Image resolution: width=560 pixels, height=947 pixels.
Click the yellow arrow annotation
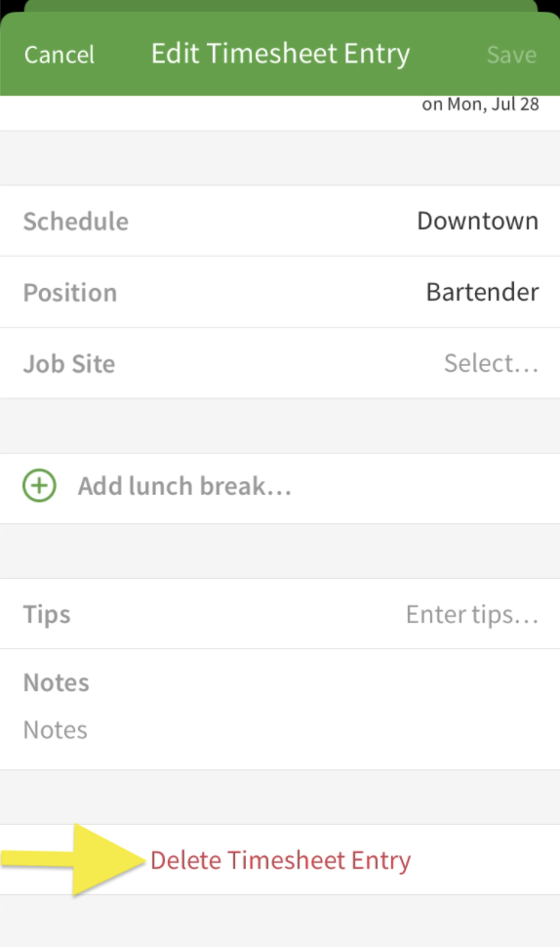point(73,859)
